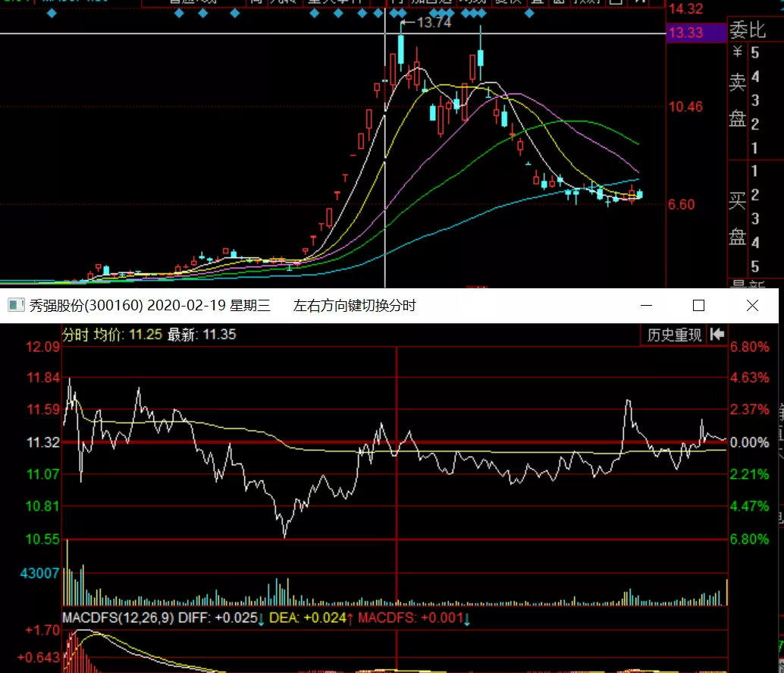Viewport: 784px width, 673px height.
Task: Click the 左右方向键切换分时 hint text
Action: pos(355,305)
